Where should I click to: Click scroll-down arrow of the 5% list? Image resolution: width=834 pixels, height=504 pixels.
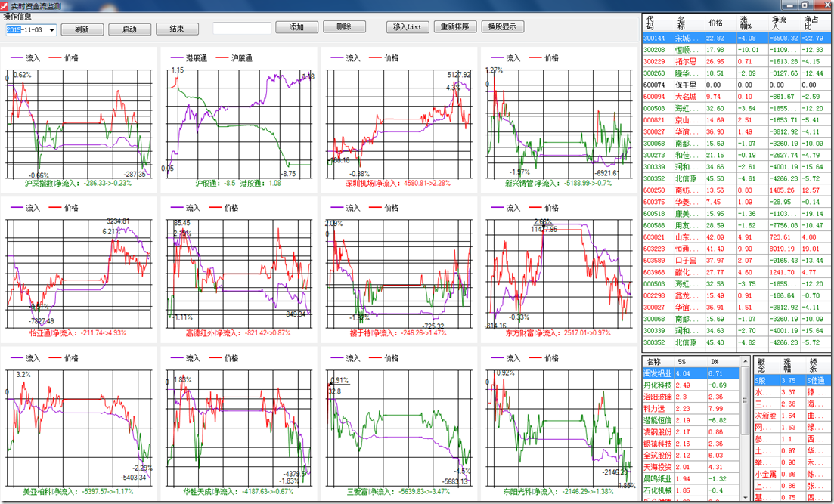745,496
